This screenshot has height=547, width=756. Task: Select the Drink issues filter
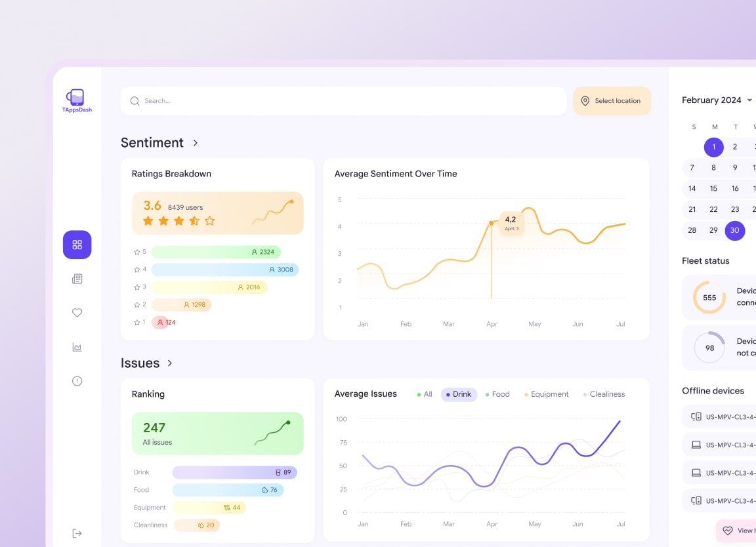(459, 394)
